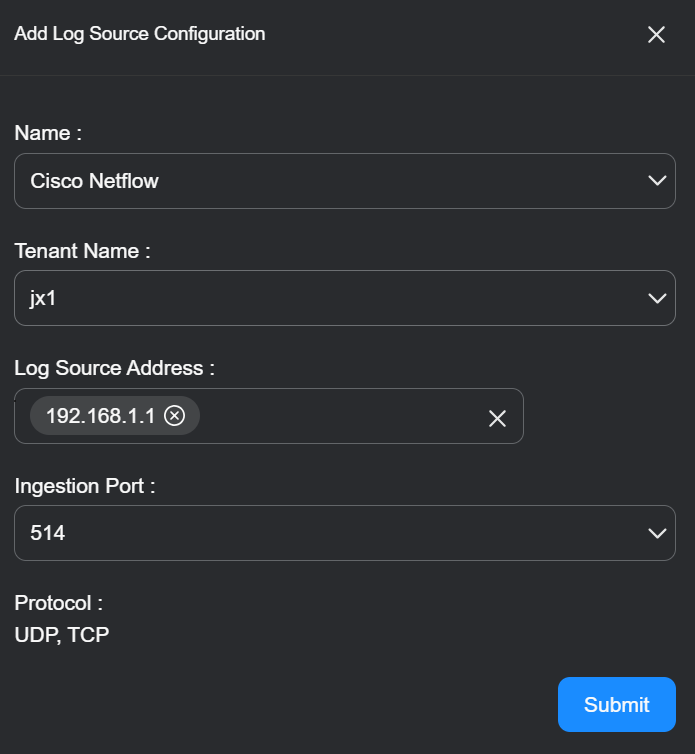Click the Name field chevron arrow

click(657, 181)
